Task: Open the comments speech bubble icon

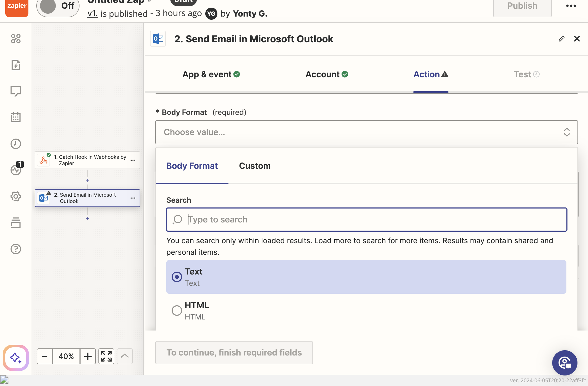Action: click(16, 91)
